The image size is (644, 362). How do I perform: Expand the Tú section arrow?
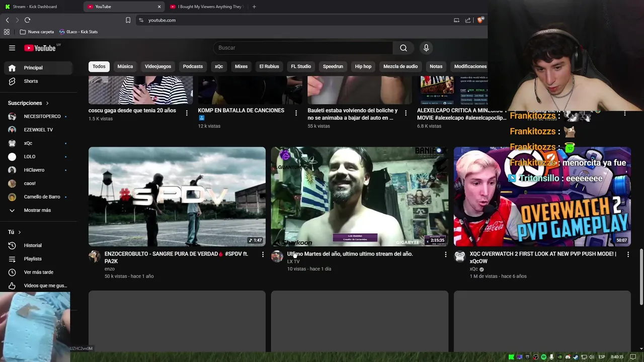(x=19, y=232)
